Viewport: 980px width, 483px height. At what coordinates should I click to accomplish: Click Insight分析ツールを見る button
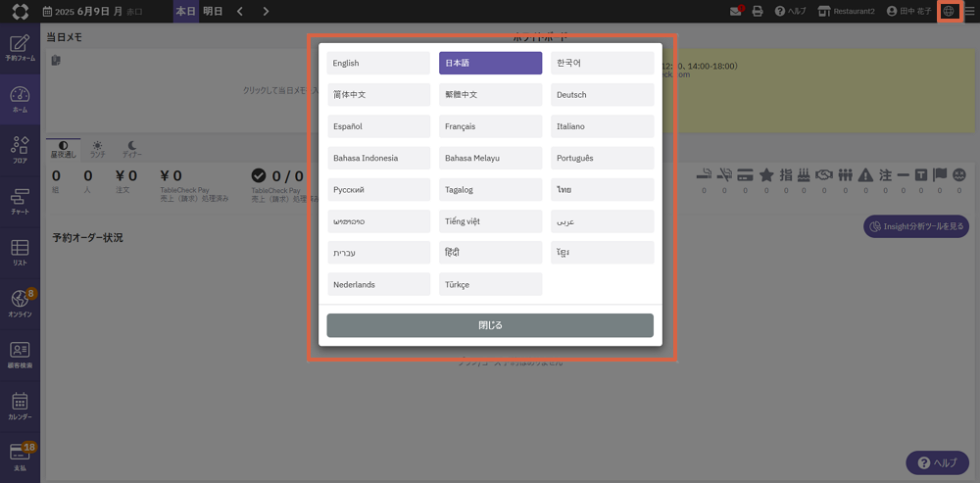point(916,226)
